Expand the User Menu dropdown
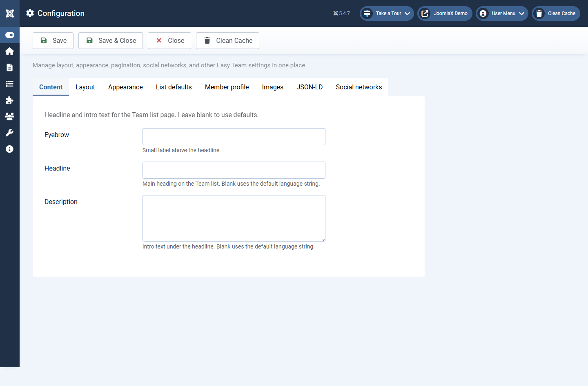 tap(502, 13)
